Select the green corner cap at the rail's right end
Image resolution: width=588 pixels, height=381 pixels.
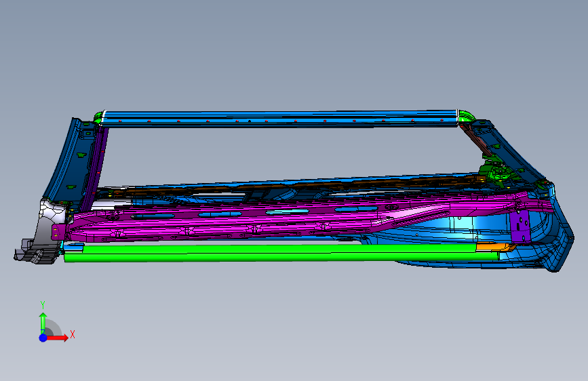pos(466,116)
